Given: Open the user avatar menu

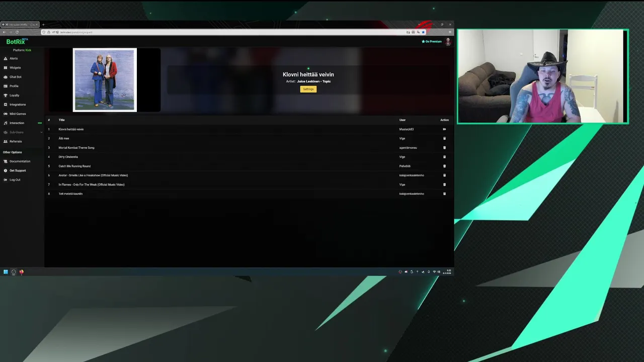Looking at the screenshot, I should 448,42.
